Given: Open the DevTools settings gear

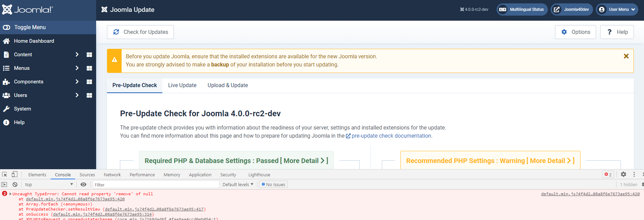Looking at the screenshot, I should click(x=623, y=174).
